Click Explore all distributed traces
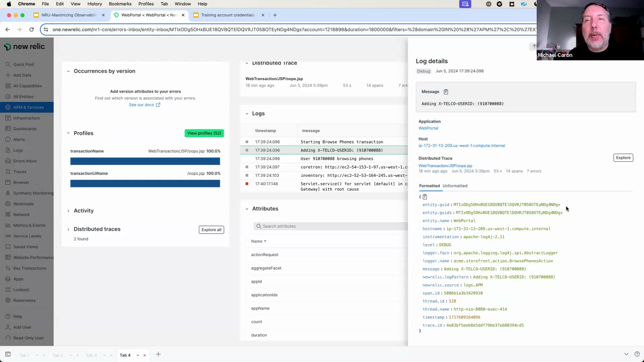The width and height of the screenshot is (644, 362). [x=211, y=230]
